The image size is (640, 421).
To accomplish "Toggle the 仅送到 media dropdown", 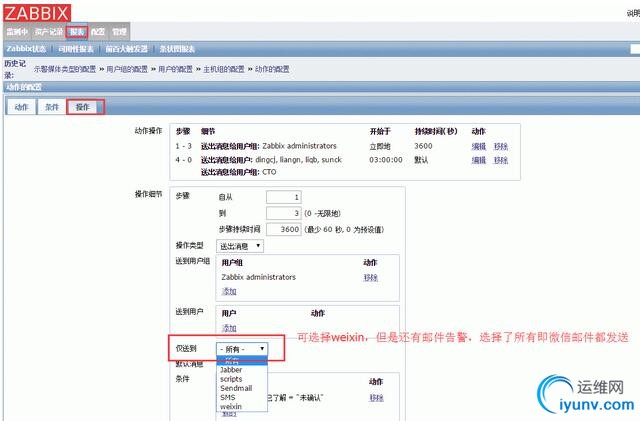I will click(242, 349).
